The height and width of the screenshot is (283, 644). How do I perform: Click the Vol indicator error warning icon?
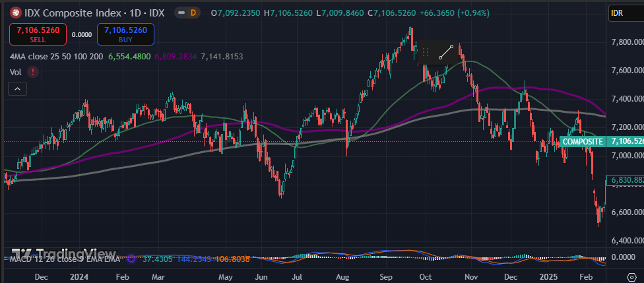tap(33, 72)
